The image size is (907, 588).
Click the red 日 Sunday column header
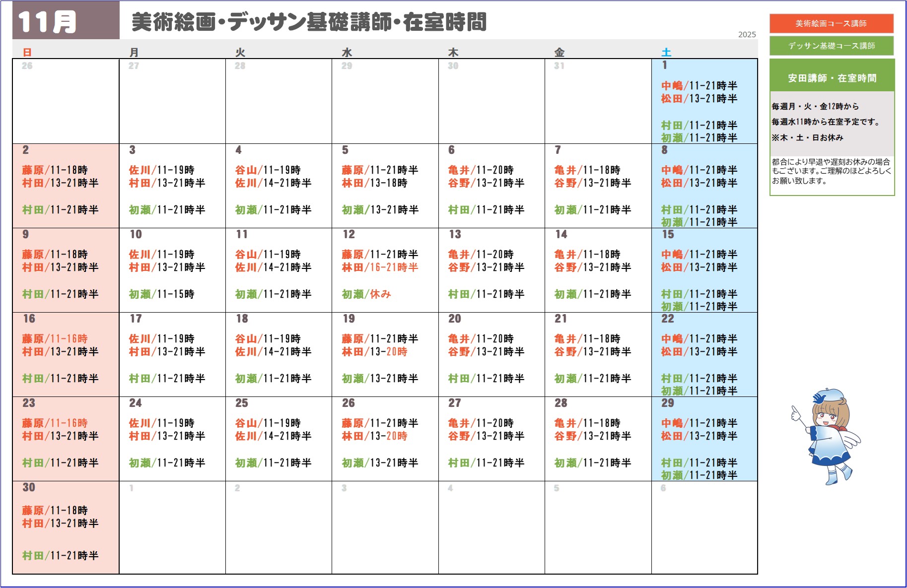pos(27,52)
